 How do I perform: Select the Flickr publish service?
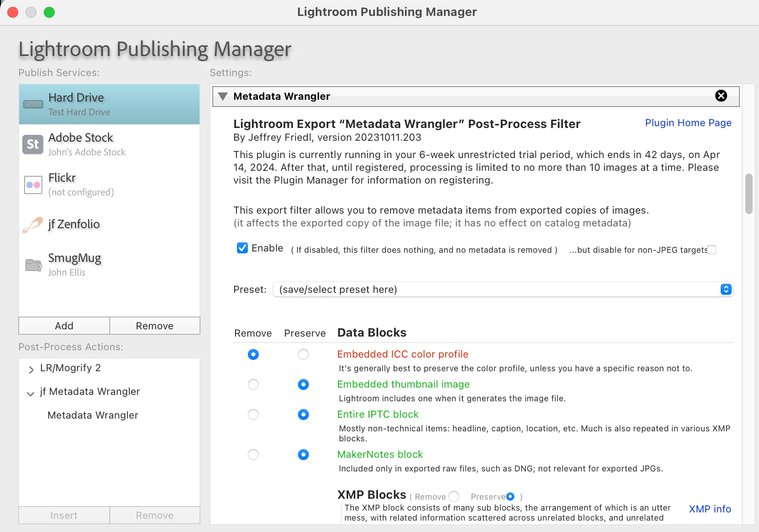click(x=109, y=184)
